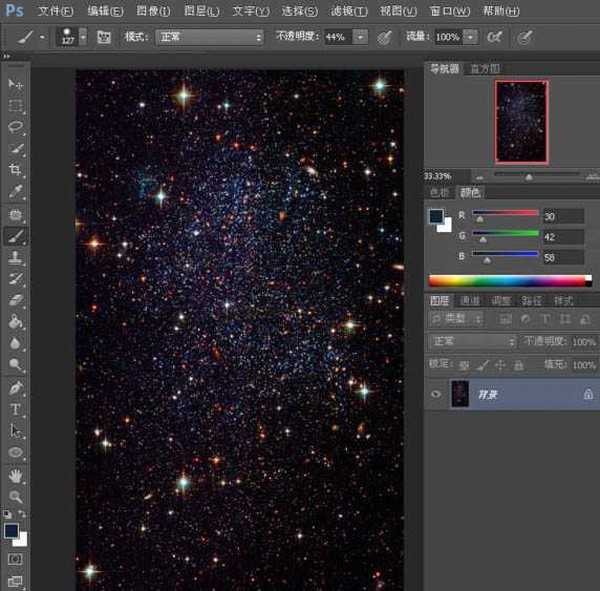Image resolution: width=600 pixels, height=591 pixels.
Task: Select the Clone Stamp tool
Action: [x=16, y=257]
